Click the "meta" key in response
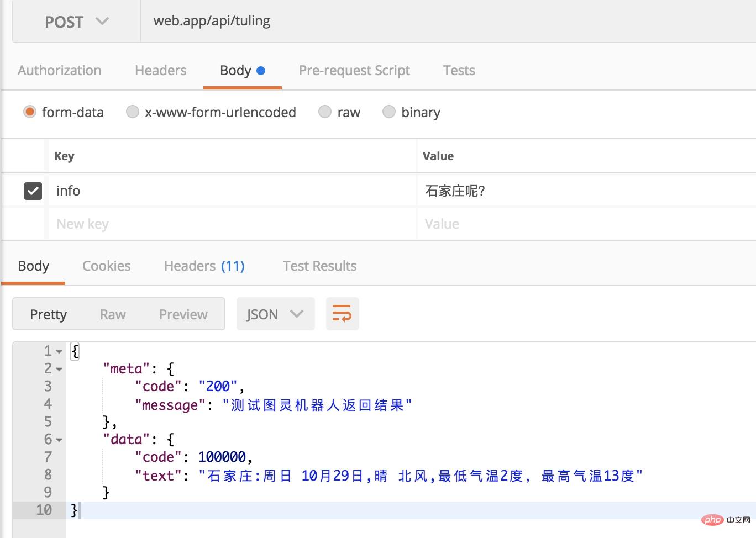This screenshot has width=756, height=538. click(x=127, y=368)
